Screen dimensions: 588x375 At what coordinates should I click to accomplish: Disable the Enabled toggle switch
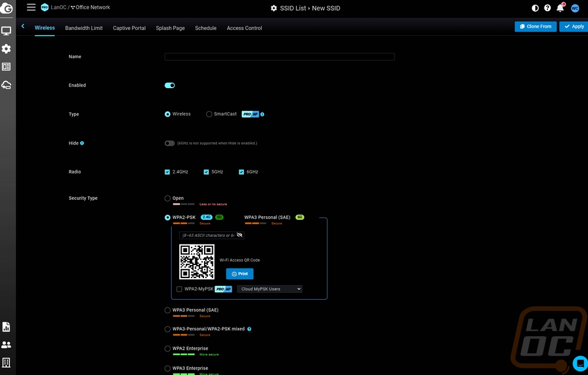pyautogui.click(x=170, y=85)
